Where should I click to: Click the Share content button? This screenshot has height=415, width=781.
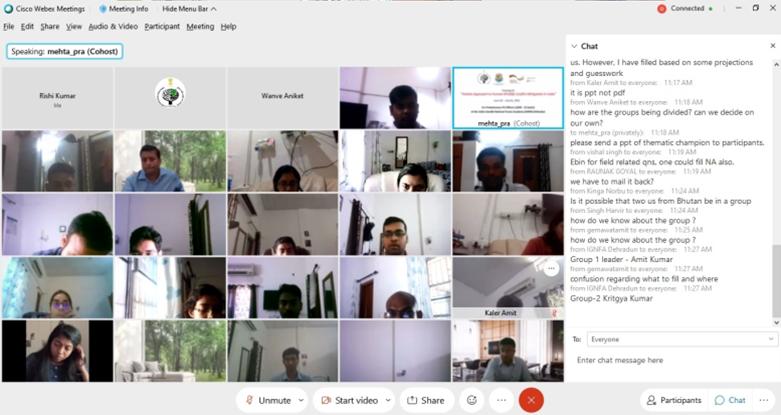(425, 400)
